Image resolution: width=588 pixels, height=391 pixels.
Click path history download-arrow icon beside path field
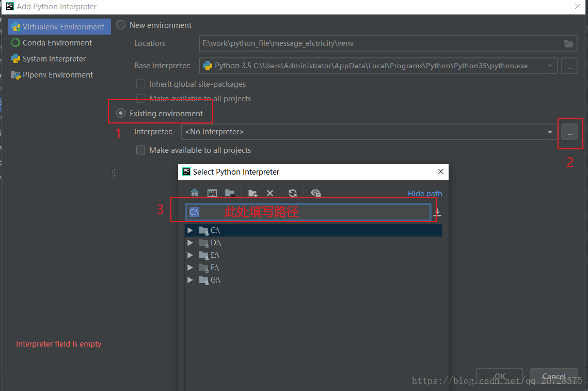pyautogui.click(x=437, y=213)
